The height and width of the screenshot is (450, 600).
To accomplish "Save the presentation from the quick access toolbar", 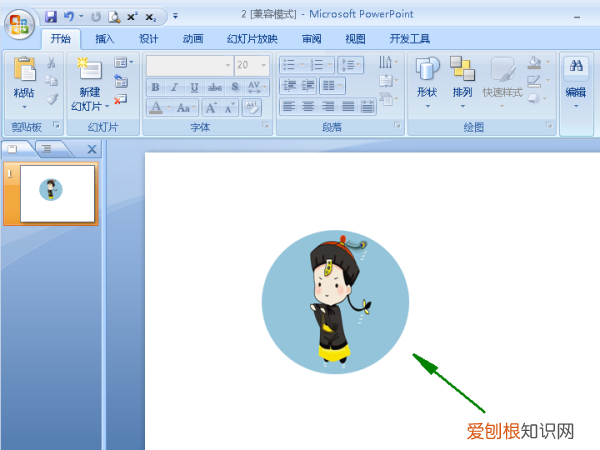I will click(x=51, y=17).
